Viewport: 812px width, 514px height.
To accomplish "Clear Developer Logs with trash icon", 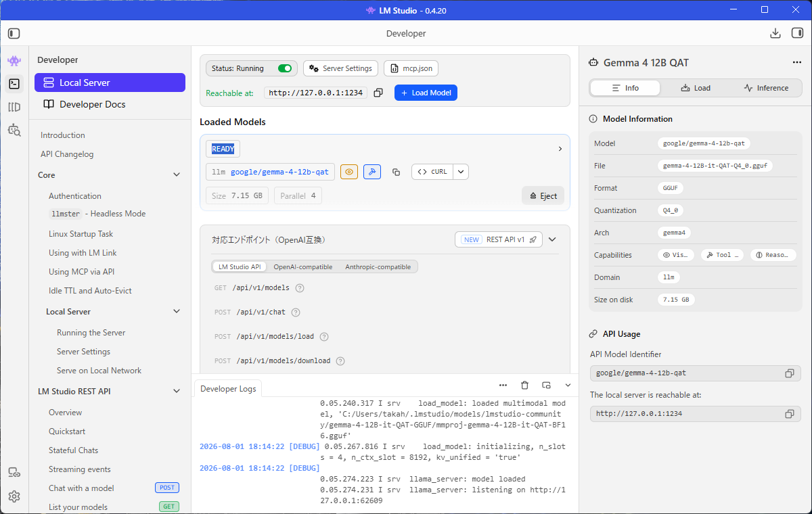I will (x=524, y=385).
